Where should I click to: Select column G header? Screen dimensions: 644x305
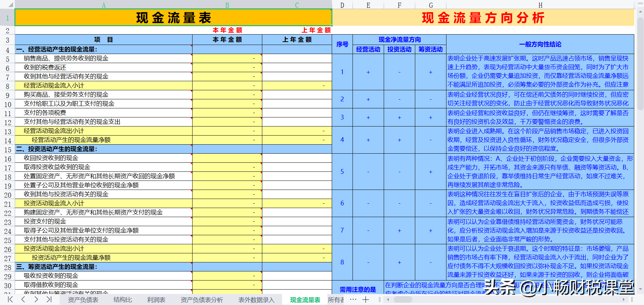click(431, 5)
